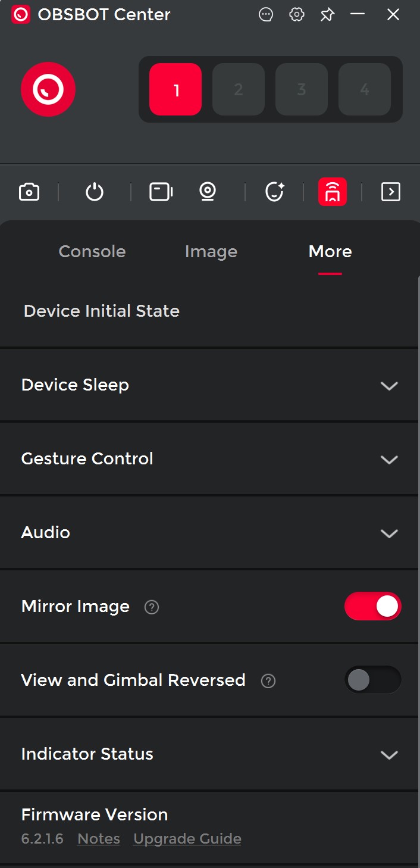420x868 pixels.
Task: Click the camera snapshot icon
Action: tap(29, 192)
